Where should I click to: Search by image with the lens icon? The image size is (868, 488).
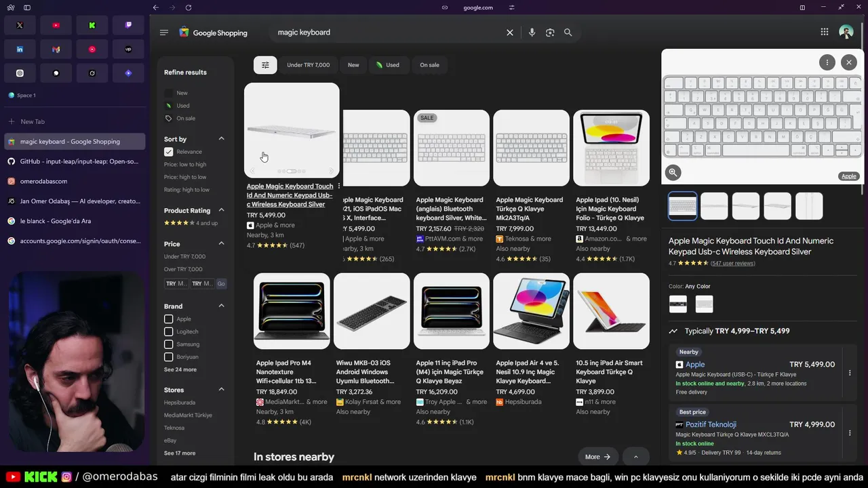point(550,33)
